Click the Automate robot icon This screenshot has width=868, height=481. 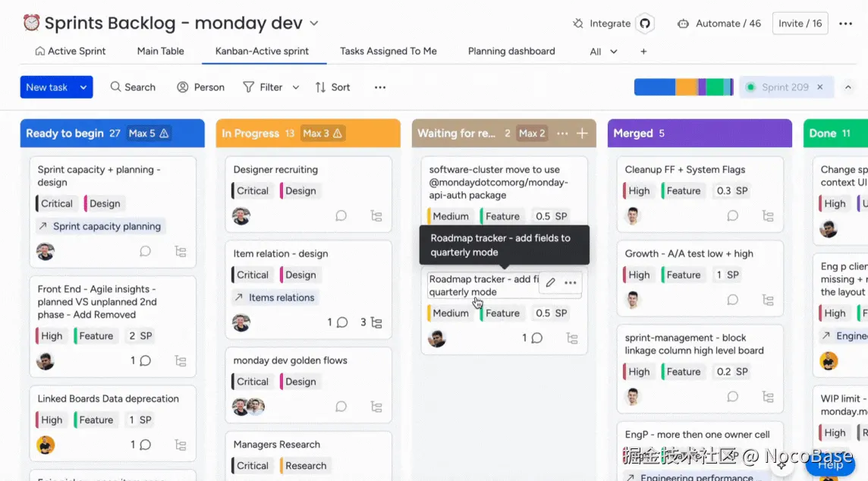[683, 24]
